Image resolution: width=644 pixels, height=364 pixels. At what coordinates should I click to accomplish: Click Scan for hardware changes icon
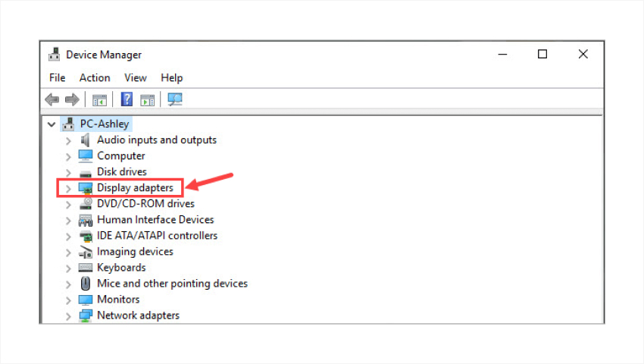click(175, 99)
